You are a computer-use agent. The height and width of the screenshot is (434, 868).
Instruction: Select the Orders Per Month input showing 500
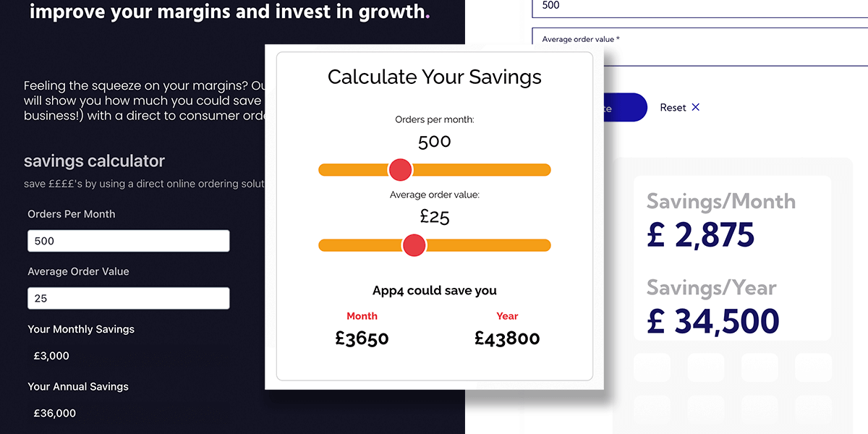pos(128,240)
